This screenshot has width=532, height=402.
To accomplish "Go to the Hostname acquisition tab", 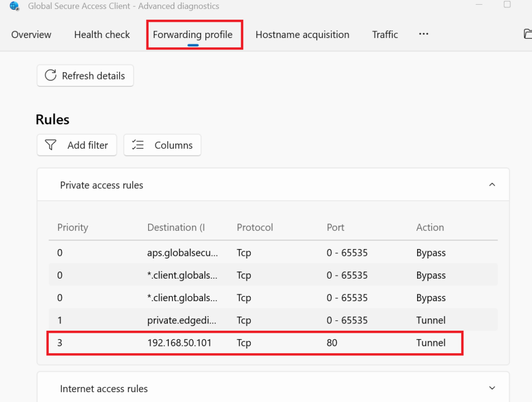I will [x=302, y=35].
